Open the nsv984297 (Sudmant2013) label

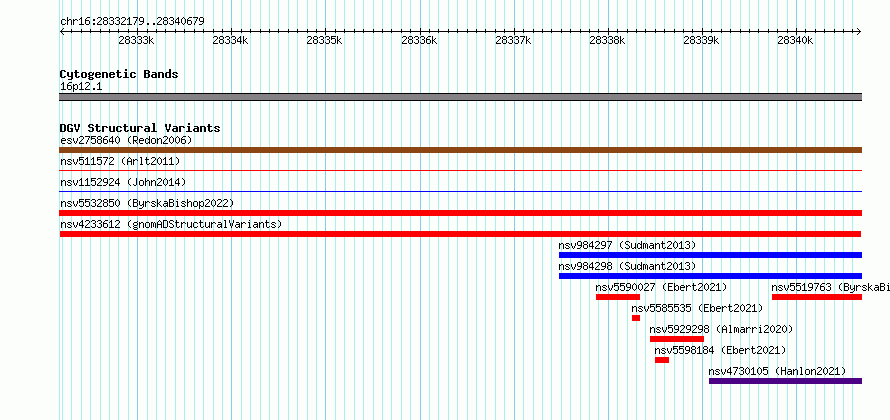coord(627,245)
